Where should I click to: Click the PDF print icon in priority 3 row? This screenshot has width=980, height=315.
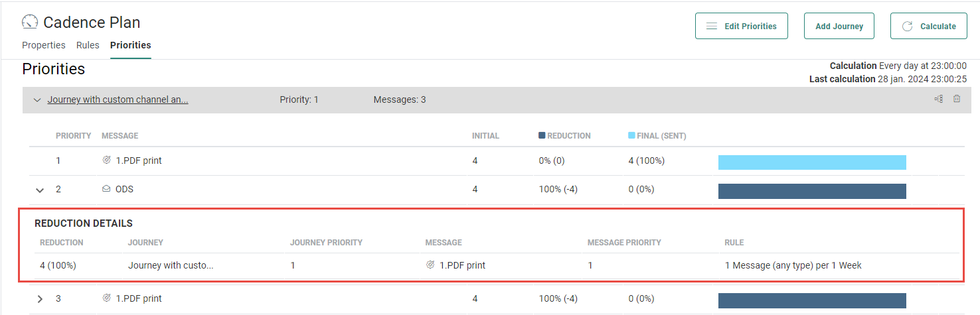106,298
